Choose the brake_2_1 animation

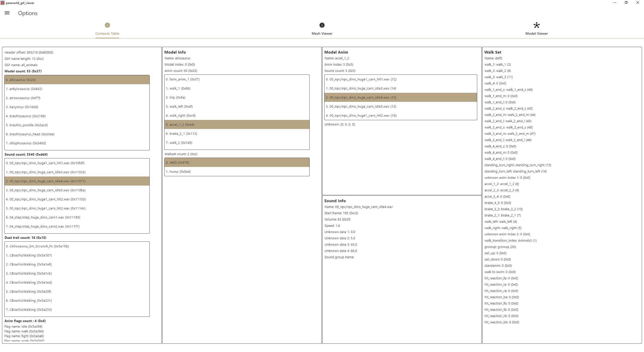(x=181, y=134)
